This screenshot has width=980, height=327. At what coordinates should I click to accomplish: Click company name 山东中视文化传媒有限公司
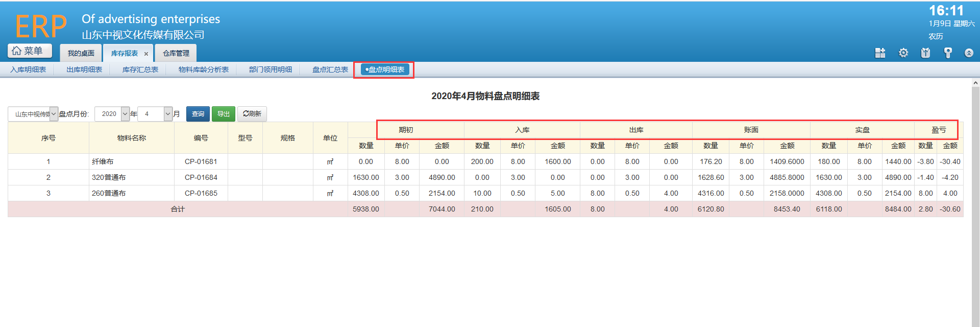click(x=143, y=35)
